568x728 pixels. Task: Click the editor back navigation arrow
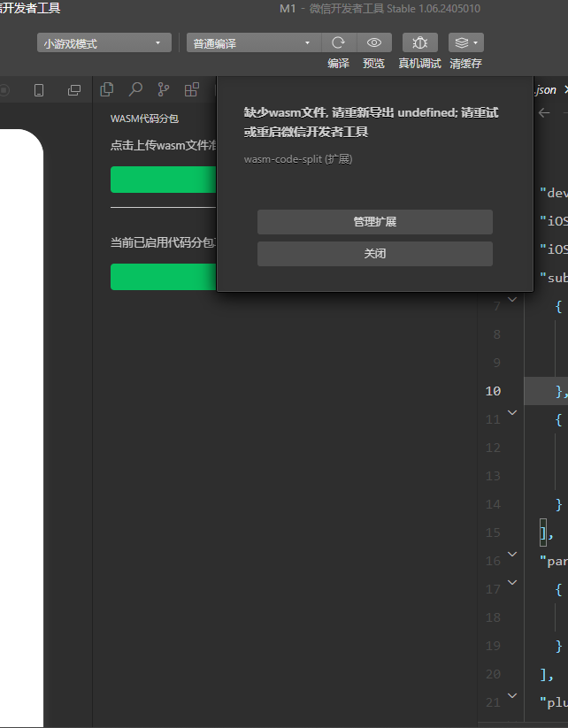[544, 113]
